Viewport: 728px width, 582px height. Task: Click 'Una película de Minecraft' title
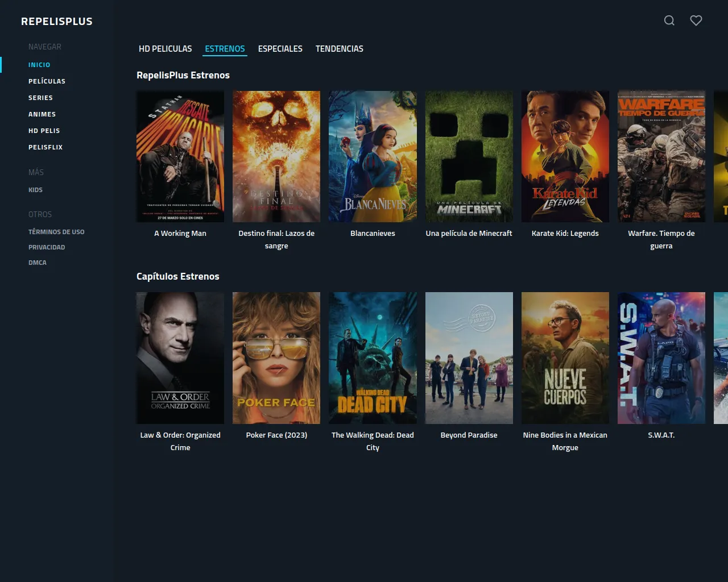(469, 234)
